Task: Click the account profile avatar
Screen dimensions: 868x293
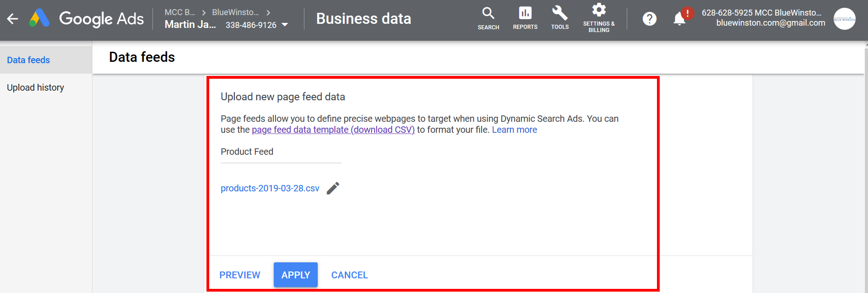Action: tap(844, 19)
